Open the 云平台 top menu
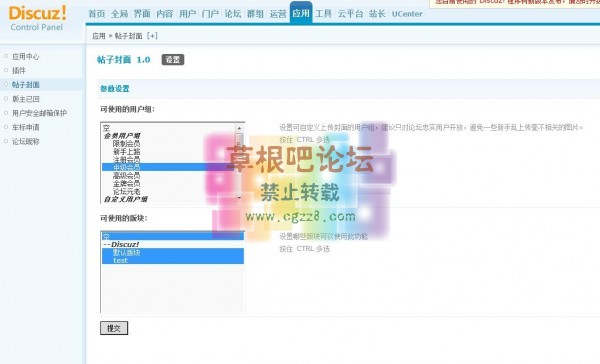The image size is (600, 364). 350,14
